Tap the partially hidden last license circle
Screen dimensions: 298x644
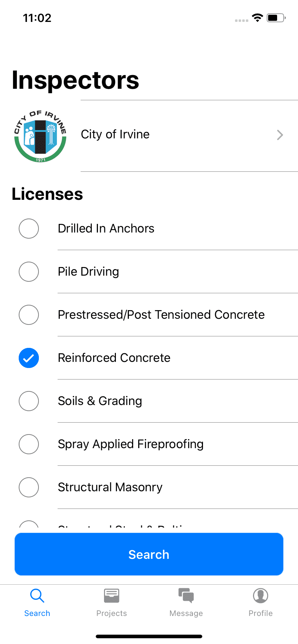click(x=29, y=525)
